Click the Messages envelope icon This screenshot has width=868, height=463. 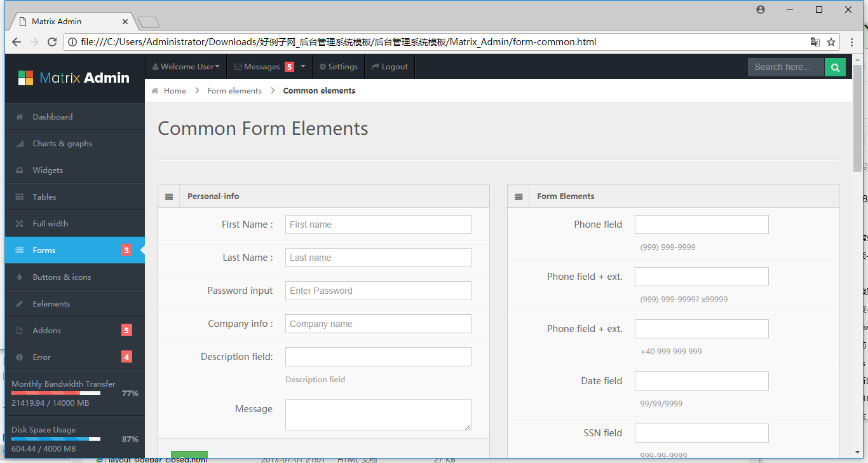(238, 67)
